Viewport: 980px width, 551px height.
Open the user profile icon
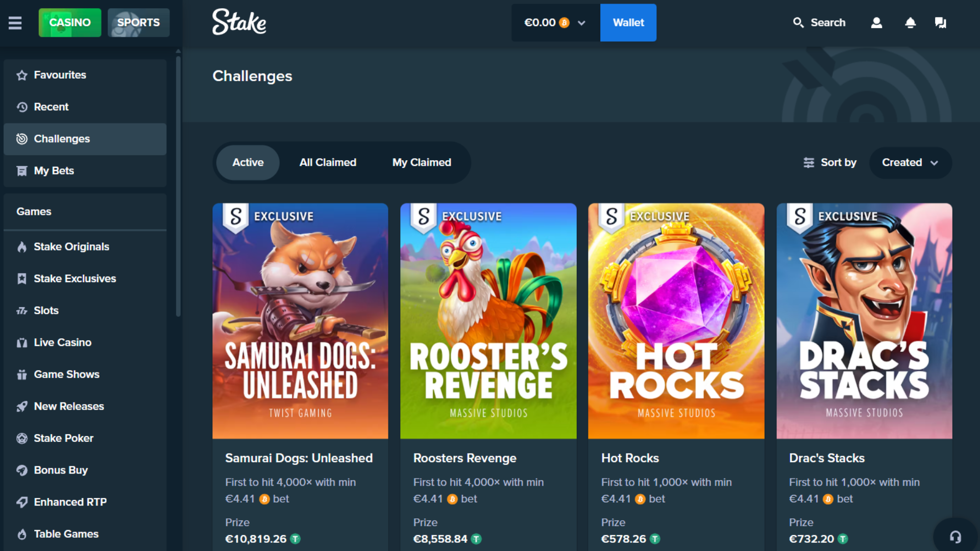[x=876, y=22]
